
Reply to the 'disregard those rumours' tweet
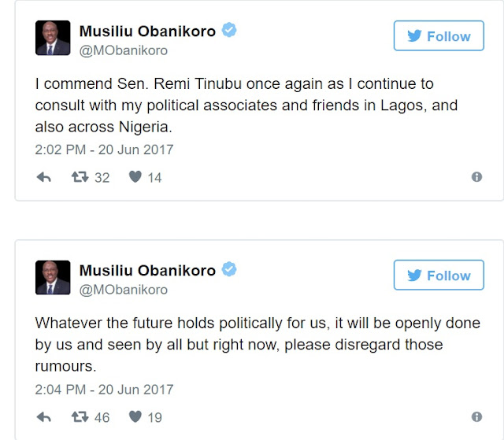click(x=44, y=417)
